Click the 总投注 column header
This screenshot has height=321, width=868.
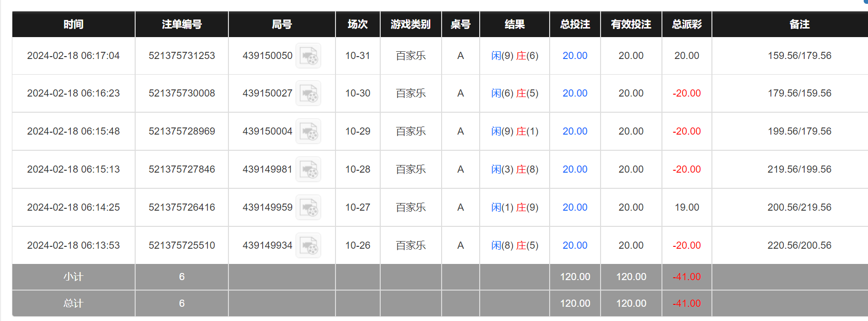(x=575, y=24)
